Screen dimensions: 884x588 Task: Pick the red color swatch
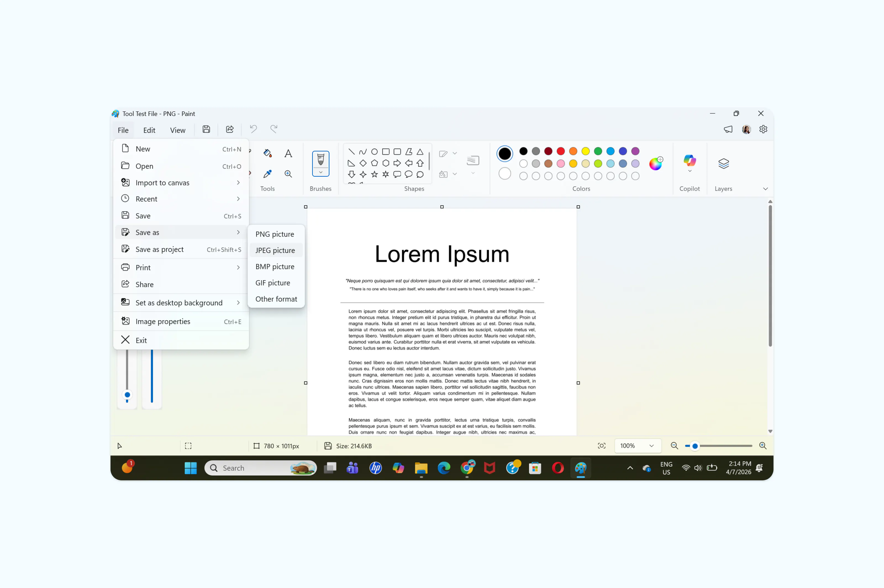560,151
